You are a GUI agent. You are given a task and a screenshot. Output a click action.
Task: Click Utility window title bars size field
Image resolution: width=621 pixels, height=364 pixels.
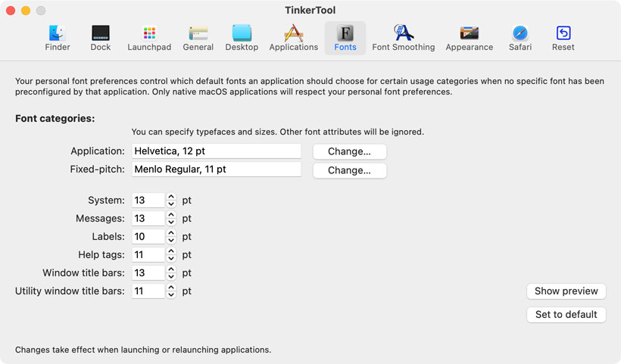click(x=148, y=291)
